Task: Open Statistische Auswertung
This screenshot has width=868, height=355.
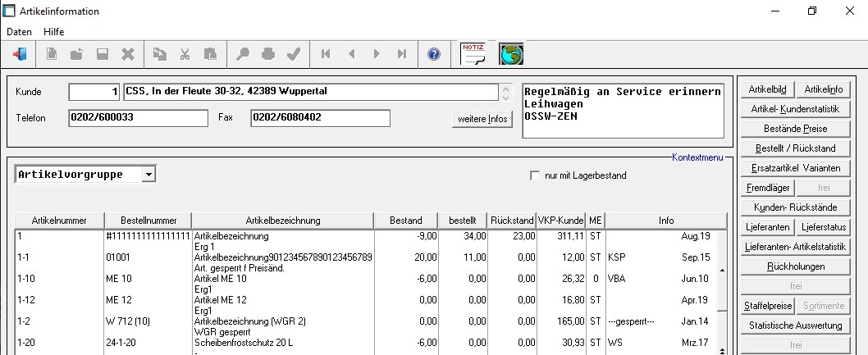Action: 796,325
